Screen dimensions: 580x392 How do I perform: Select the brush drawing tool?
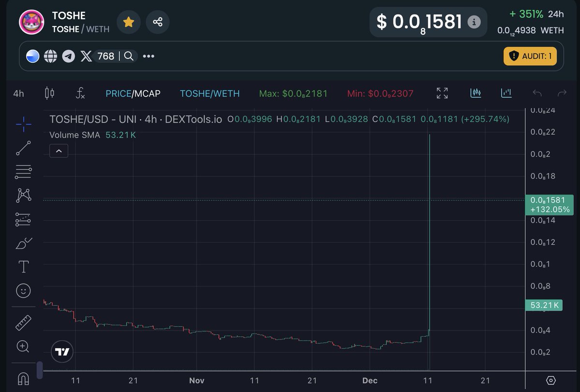click(23, 243)
